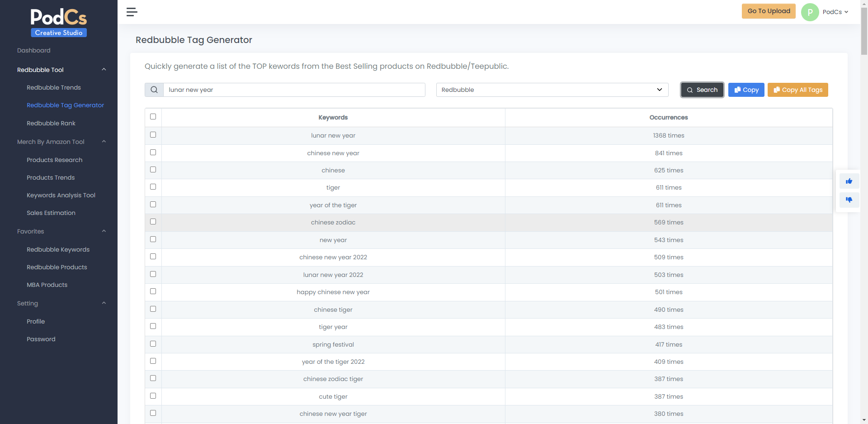
Task: Click the green P profile avatar
Action: pyautogui.click(x=810, y=12)
